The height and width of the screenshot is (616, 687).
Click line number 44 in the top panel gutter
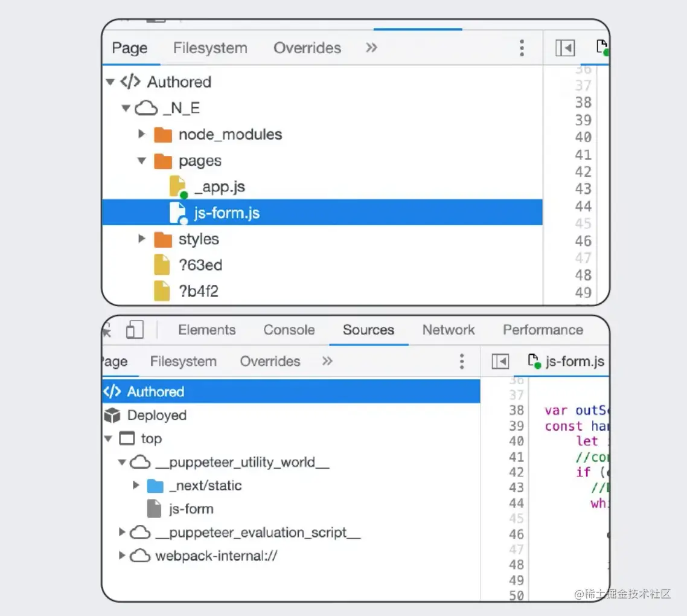(x=583, y=207)
